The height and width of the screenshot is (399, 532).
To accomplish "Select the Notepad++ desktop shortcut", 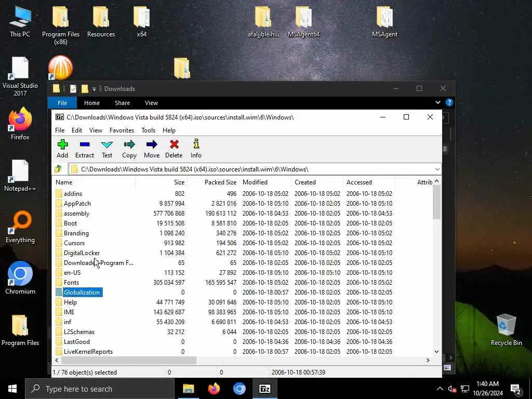I will pyautogui.click(x=20, y=176).
